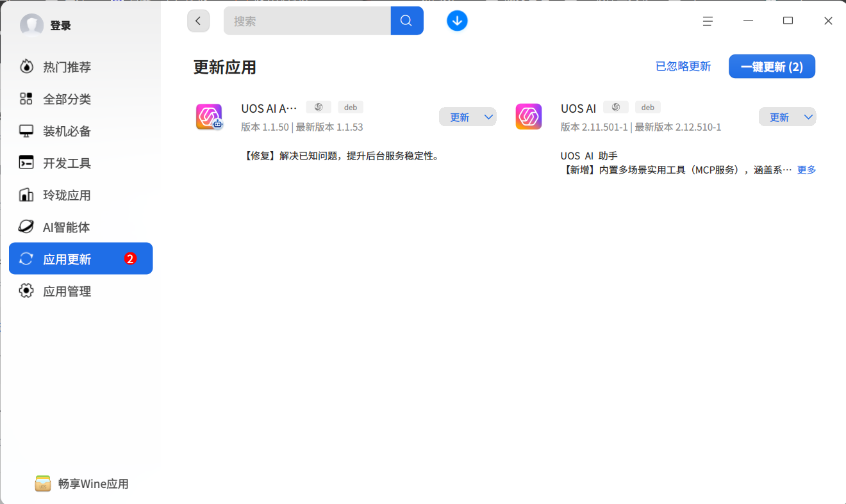This screenshot has height=504, width=846.
Task: Click the red update count badge
Action: click(130, 259)
